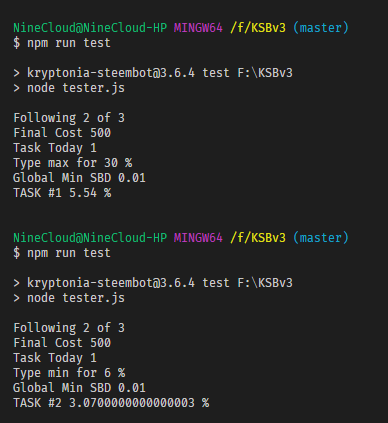Click the first cyan (master) branch label

[321, 28]
